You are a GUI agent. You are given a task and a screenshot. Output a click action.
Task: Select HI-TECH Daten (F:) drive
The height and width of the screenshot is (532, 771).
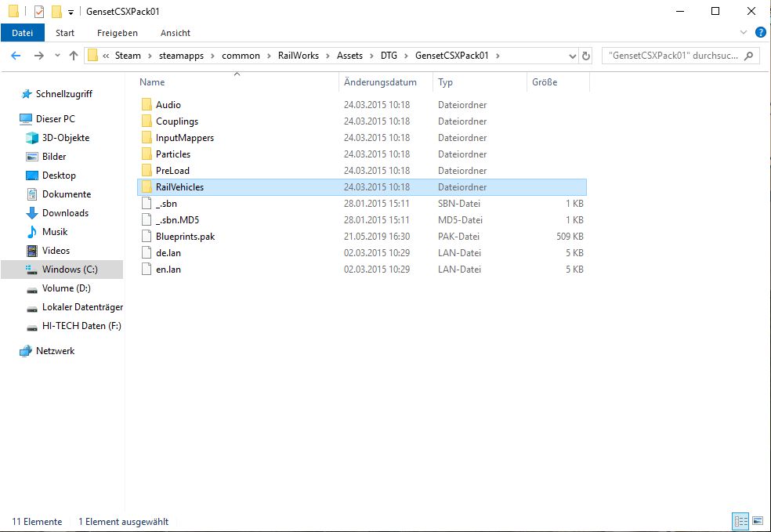(81, 326)
